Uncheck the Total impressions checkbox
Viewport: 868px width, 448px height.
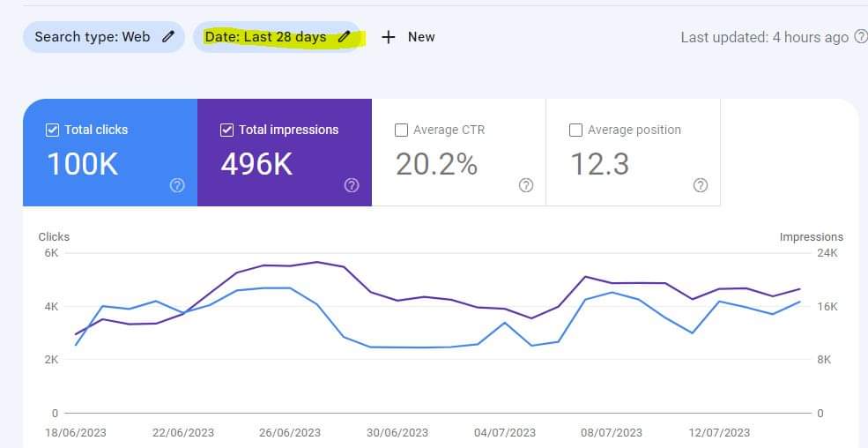click(x=226, y=131)
